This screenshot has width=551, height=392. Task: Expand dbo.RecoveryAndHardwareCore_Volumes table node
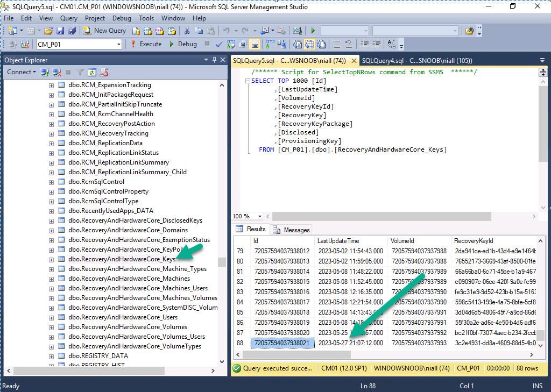pyautogui.click(x=51, y=327)
